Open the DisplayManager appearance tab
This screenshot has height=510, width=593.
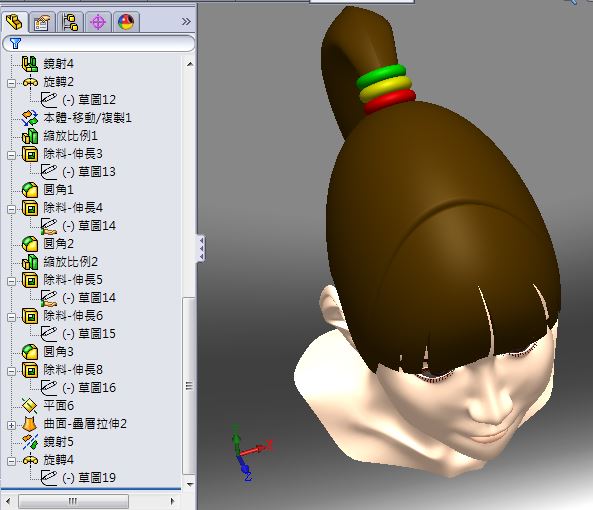click(x=126, y=22)
